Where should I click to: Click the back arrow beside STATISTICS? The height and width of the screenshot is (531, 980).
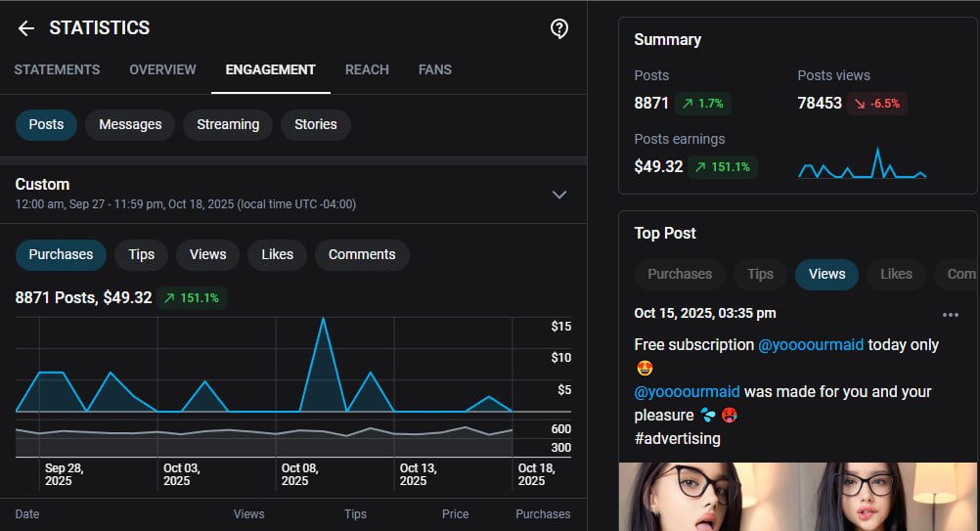tap(26, 28)
